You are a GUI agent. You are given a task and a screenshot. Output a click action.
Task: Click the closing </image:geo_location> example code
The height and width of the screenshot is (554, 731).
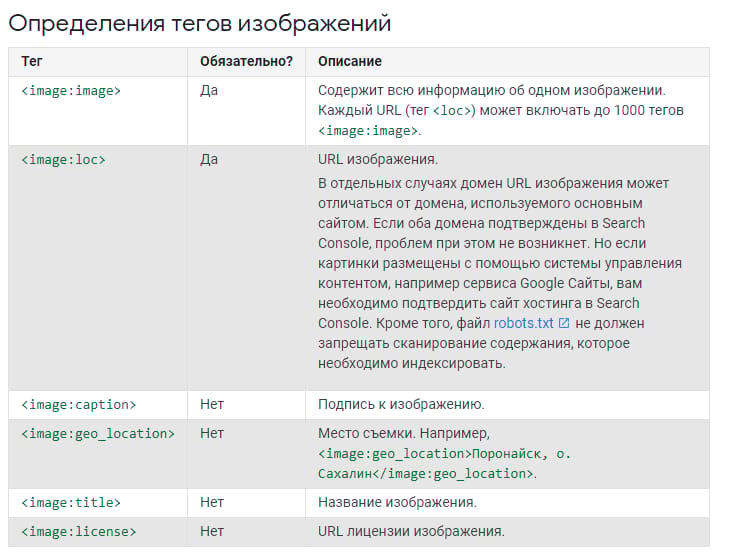[x=453, y=474]
